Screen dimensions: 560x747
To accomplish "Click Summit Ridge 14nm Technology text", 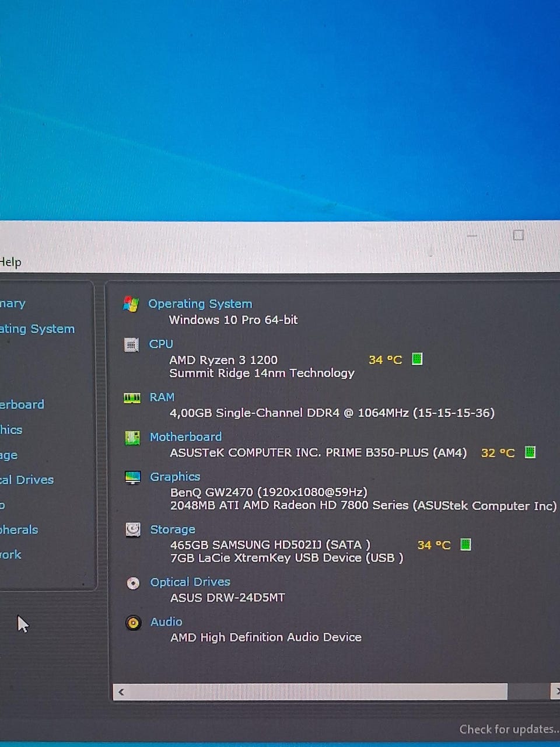I will (262, 373).
